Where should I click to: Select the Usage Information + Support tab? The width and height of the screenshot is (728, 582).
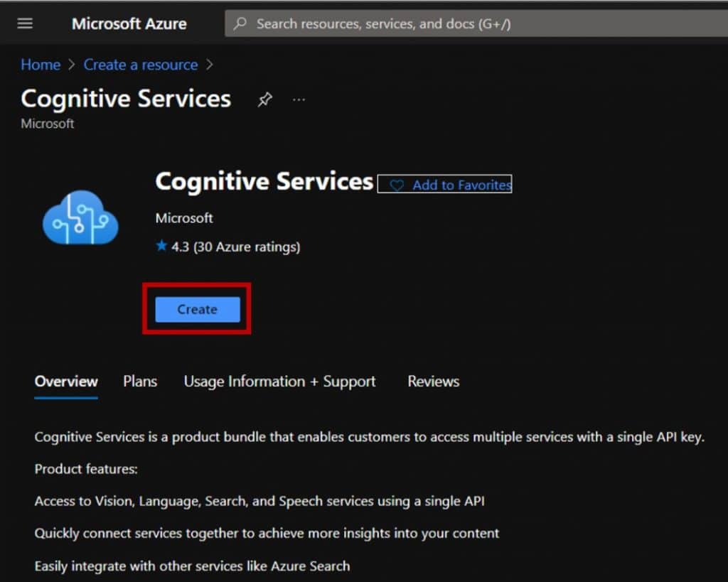279,382
